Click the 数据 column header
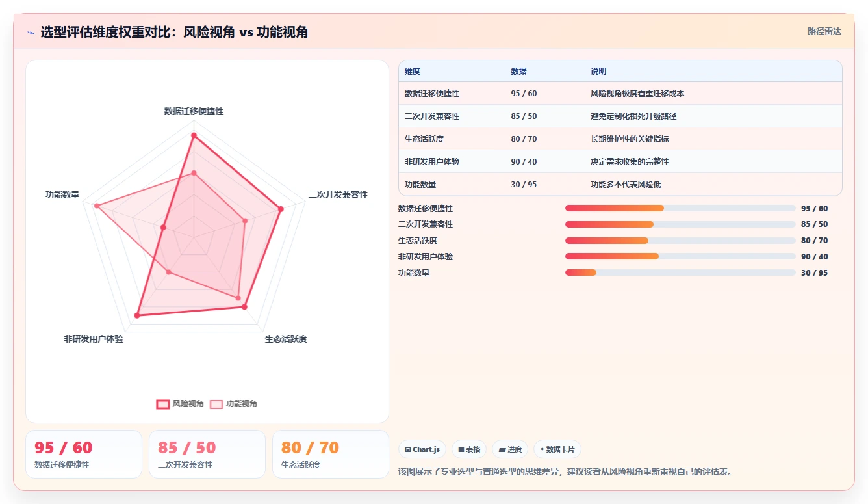868x504 pixels. pos(519,72)
